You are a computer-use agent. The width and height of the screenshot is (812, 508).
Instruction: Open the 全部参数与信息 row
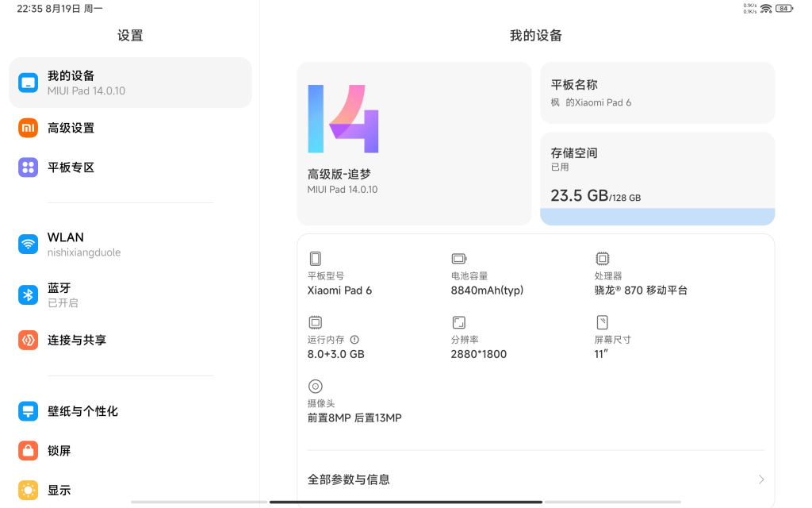tap(535, 479)
